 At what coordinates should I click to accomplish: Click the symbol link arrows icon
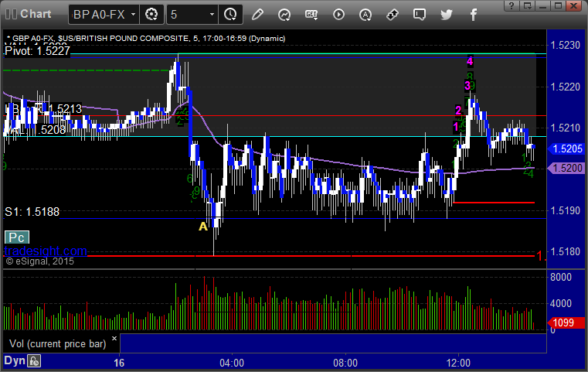[x=393, y=15]
